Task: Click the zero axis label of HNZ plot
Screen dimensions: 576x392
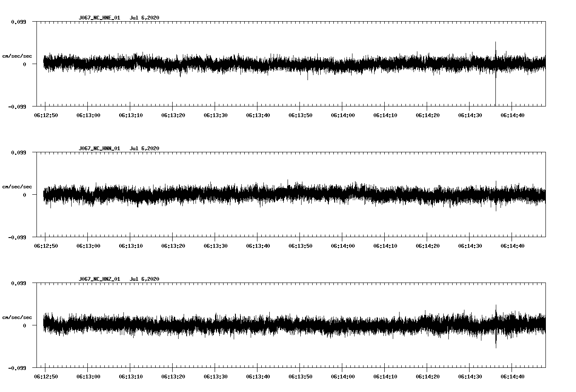Action: click(x=25, y=326)
